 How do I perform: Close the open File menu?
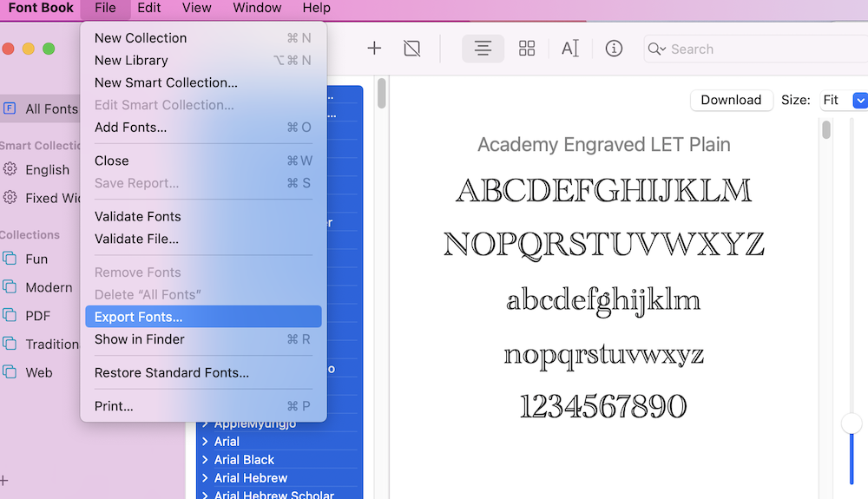coord(105,8)
